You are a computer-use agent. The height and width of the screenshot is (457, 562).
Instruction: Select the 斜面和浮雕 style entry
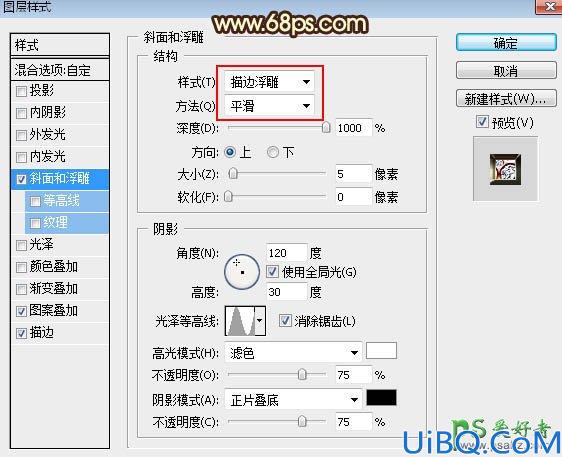click(59, 178)
